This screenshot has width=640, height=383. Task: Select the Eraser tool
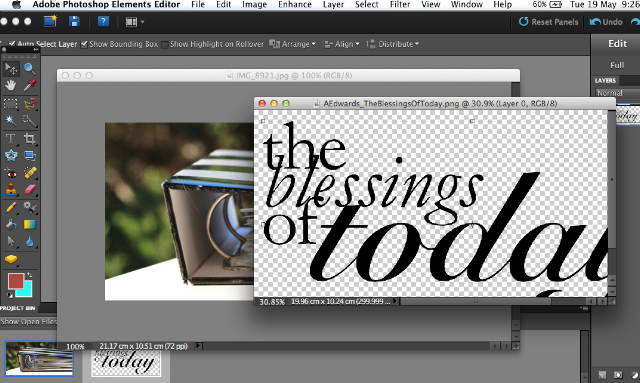point(29,190)
